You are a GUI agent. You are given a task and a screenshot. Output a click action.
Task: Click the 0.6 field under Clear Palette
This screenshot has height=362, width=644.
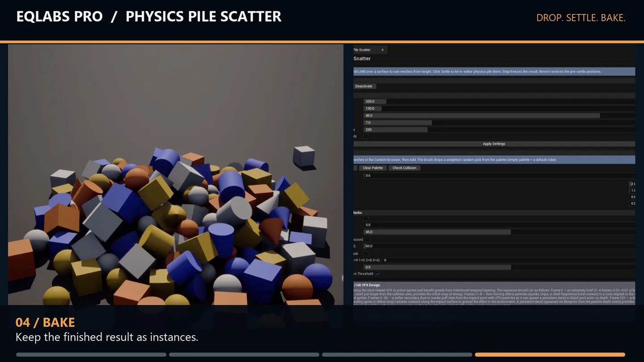point(499,176)
